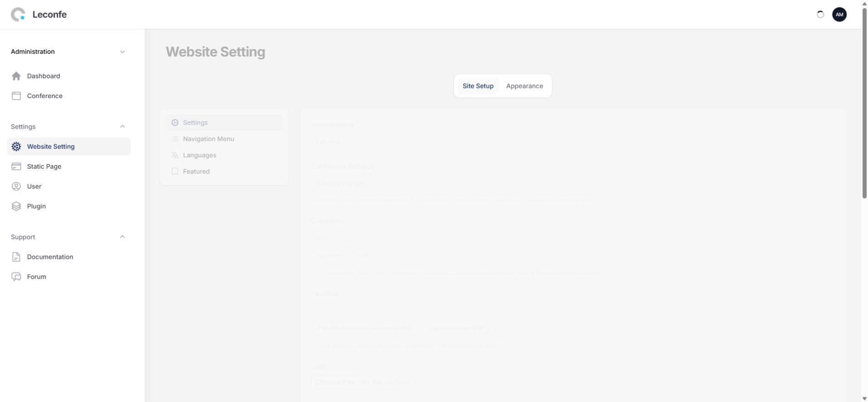
Task: Click the Navigation Menu list icon
Action: (x=175, y=139)
